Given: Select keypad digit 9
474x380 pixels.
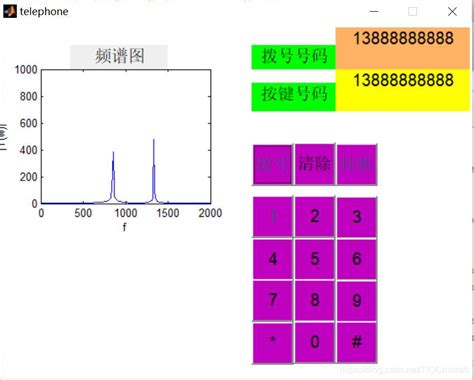Looking at the screenshot, I should click(357, 300).
